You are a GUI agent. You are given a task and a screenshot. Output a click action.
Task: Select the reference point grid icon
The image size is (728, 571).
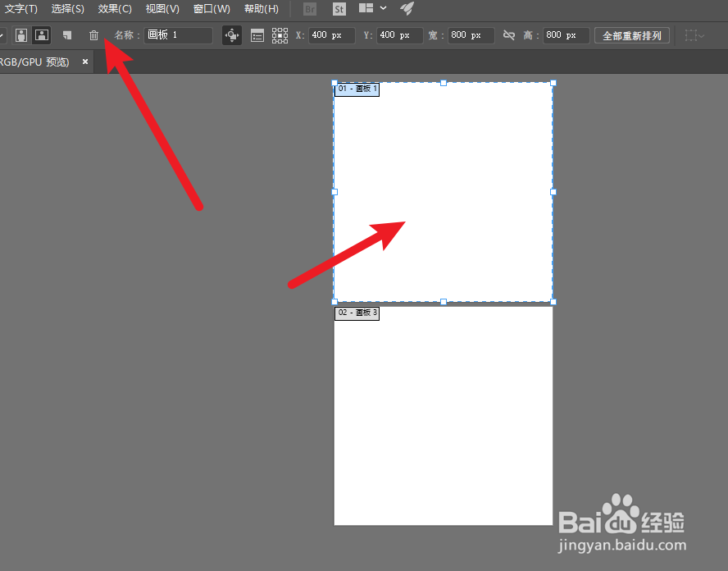[280, 35]
